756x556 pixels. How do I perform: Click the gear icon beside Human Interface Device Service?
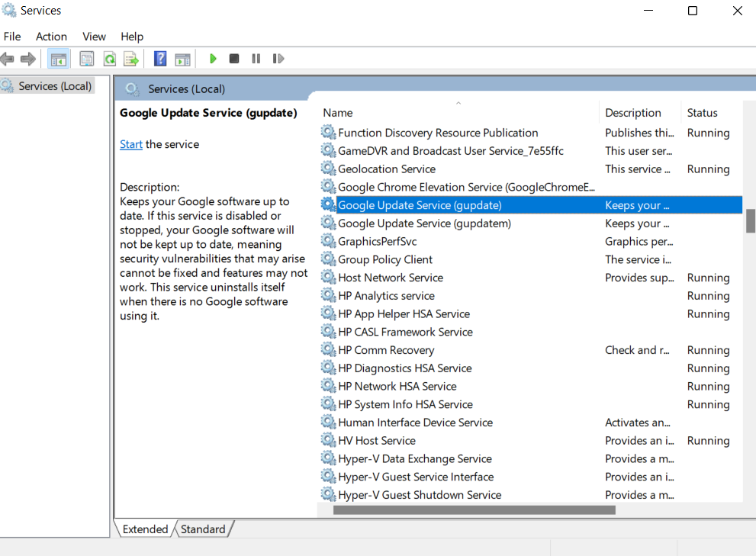coord(328,422)
